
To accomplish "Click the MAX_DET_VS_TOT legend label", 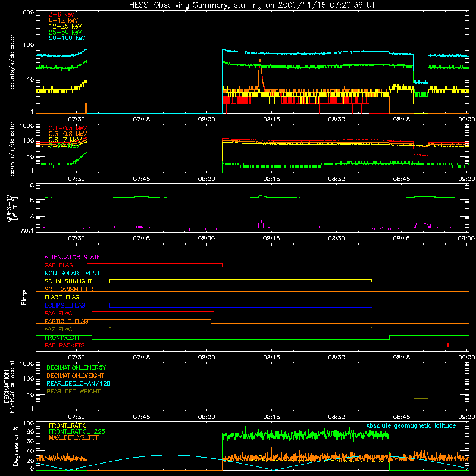I will (73, 437).
